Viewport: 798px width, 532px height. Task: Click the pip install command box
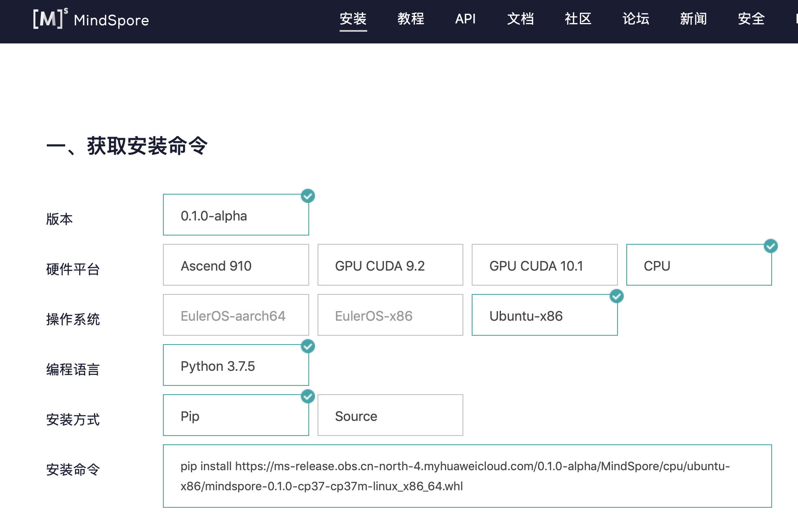click(x=468, y=476)
